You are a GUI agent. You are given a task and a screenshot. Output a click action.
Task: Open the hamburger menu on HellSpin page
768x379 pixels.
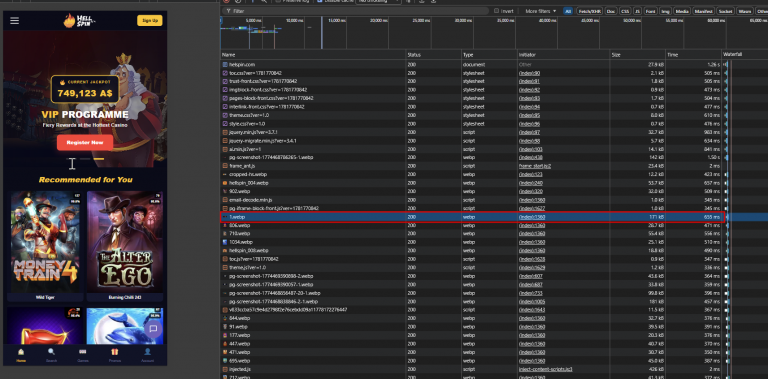tap(14, 21)
